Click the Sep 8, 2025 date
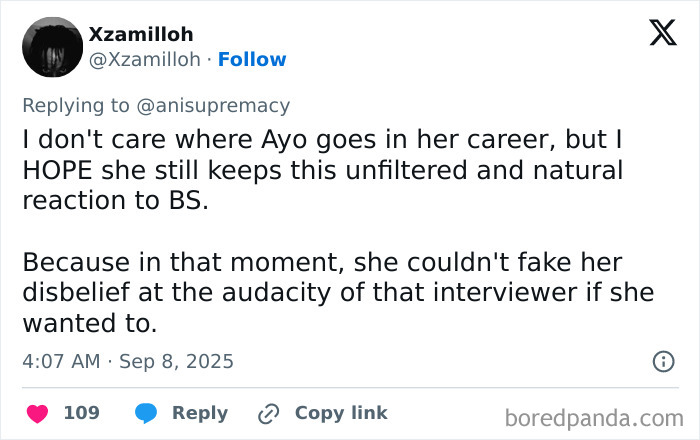This screenshot has height=440, width=700. tap(176, 361)
